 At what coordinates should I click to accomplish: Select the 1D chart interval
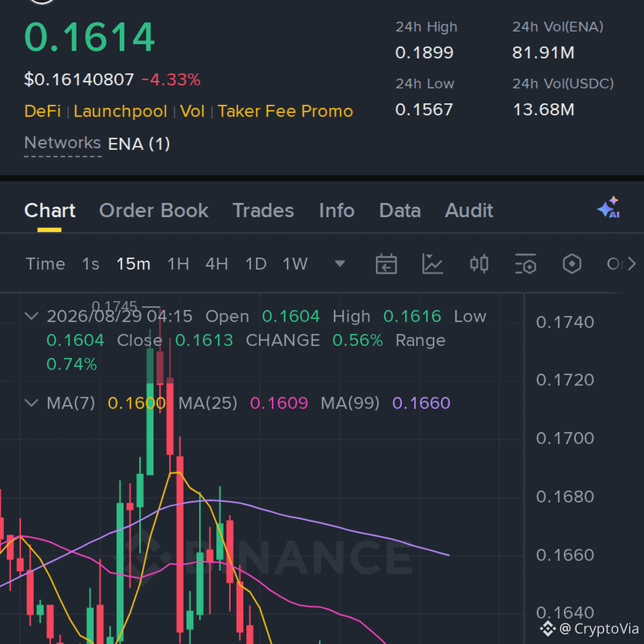(256, 264)
